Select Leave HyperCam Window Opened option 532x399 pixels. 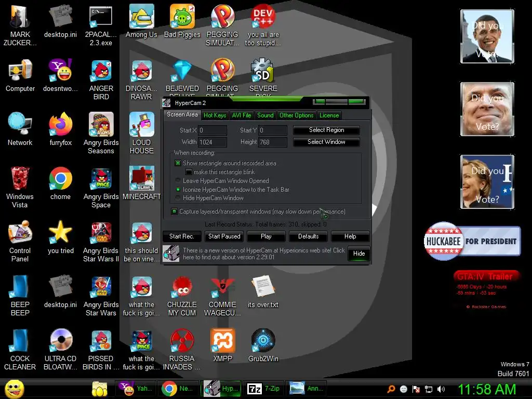[178, 180]
